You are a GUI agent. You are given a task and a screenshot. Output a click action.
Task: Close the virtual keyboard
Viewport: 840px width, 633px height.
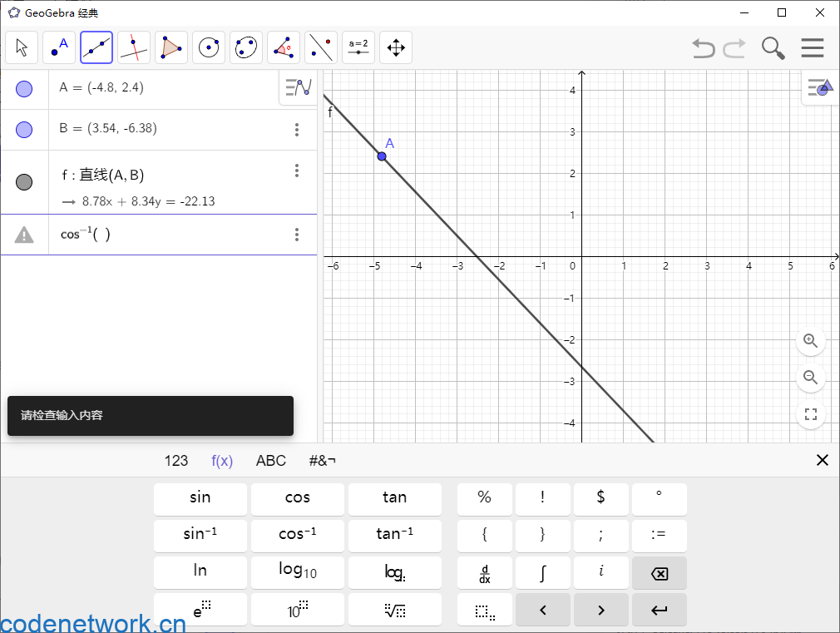point(823,460)
